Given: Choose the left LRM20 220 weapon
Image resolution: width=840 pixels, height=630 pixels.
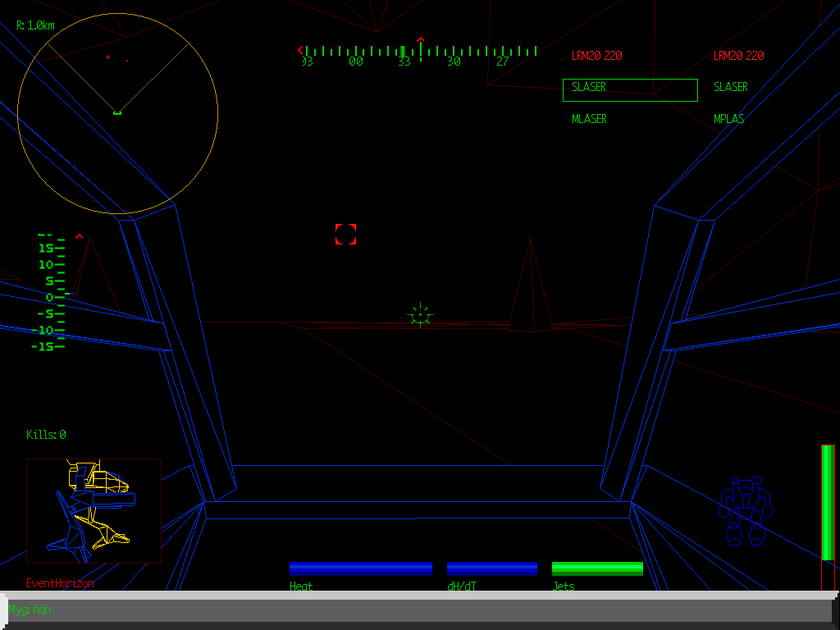Looking at the screenshot, I should pos(596,56).
